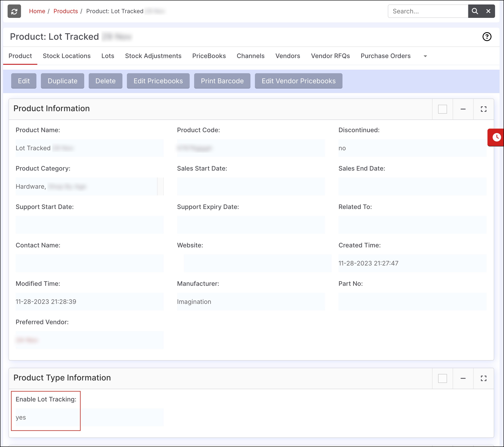Screen dimensions: 504x447
Task: Open the Channels tab
Action: [250, 56]
